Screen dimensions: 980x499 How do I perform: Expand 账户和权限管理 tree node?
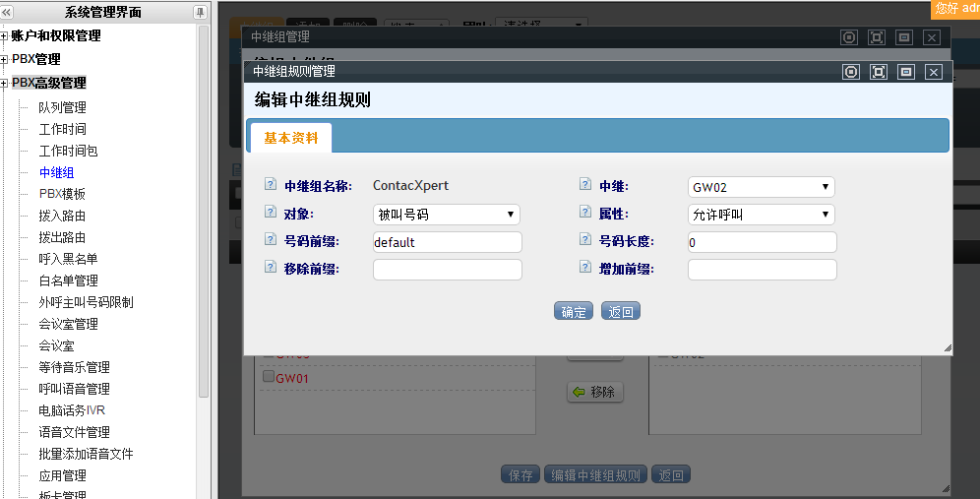(5, 36)
